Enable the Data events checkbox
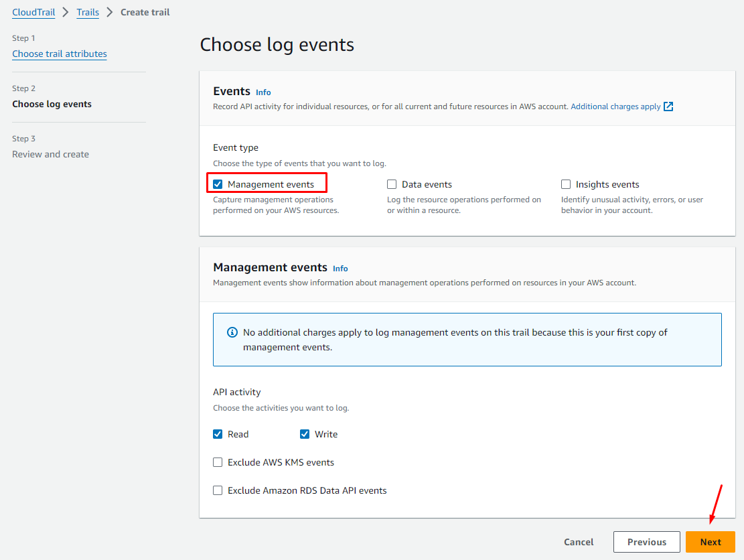Viewport: 744px width, 560px height. pos(392,184)
